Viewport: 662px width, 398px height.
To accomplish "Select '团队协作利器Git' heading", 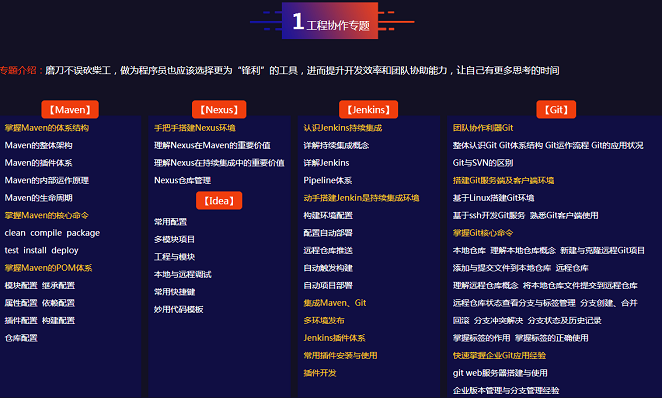I will pyautogui.click(x=483, y=128).
